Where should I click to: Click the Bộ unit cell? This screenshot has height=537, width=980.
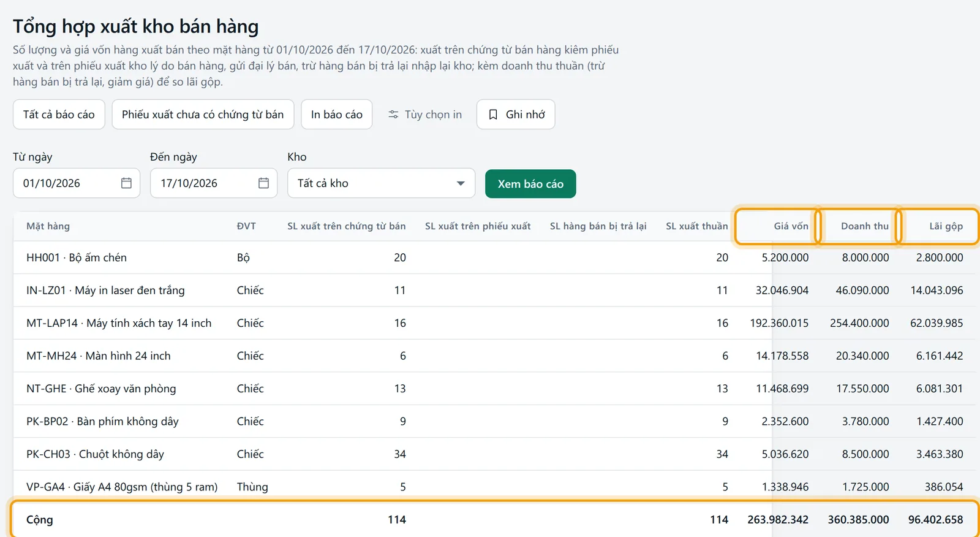point(243,257)
